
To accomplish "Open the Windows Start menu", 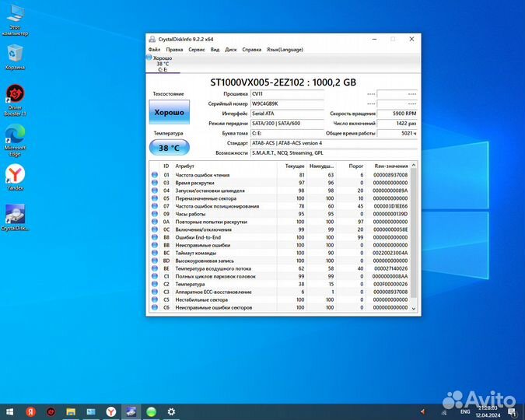I will point(9,411).
